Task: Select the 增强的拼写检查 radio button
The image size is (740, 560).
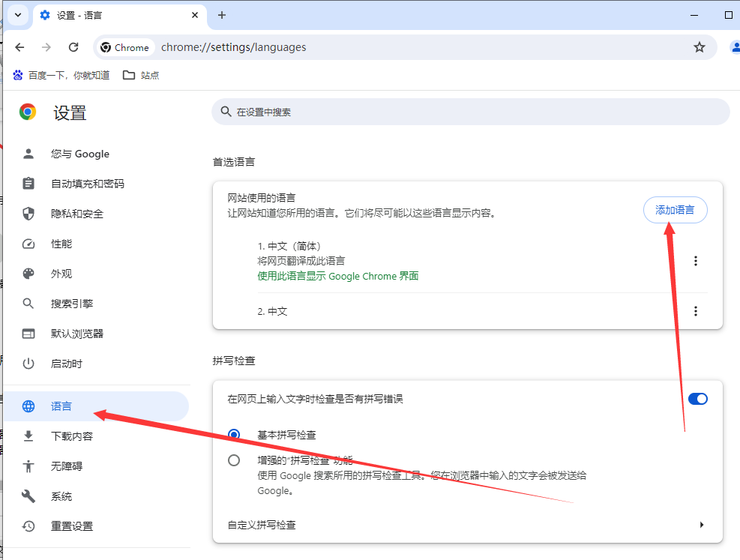Action: pyautogui.click(x=234, y=460)
